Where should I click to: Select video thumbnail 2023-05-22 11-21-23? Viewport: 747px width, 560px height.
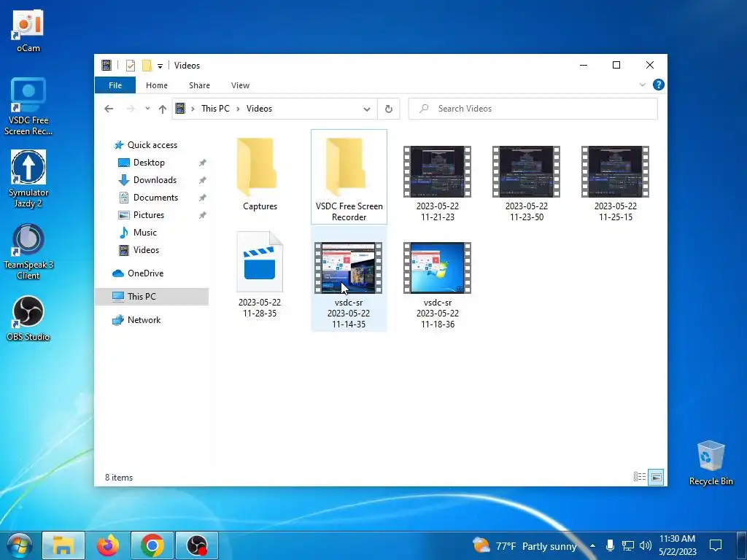pos(438,183)
